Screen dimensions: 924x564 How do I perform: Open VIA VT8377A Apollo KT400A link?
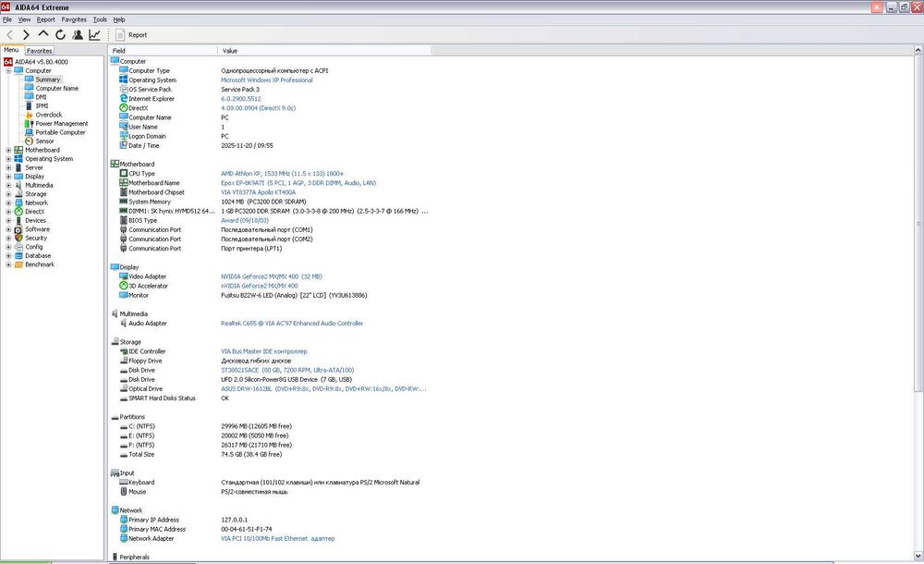(258, 193)
